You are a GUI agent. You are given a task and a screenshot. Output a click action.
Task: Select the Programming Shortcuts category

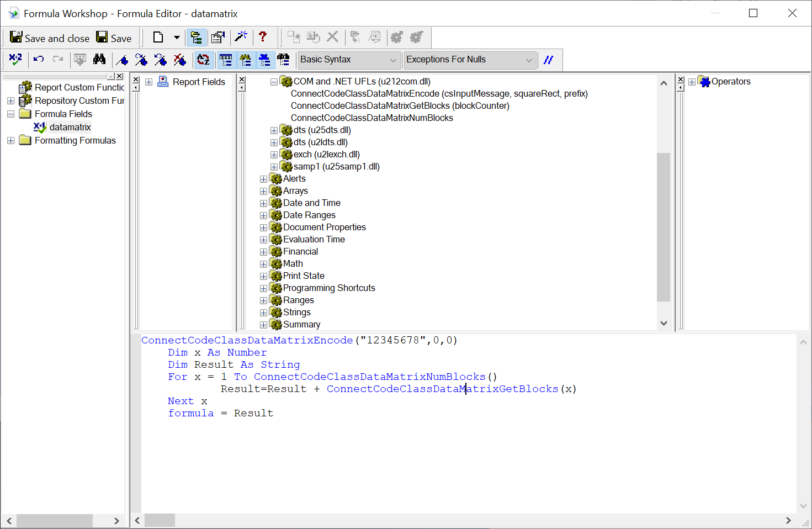[x=329, y=288]
